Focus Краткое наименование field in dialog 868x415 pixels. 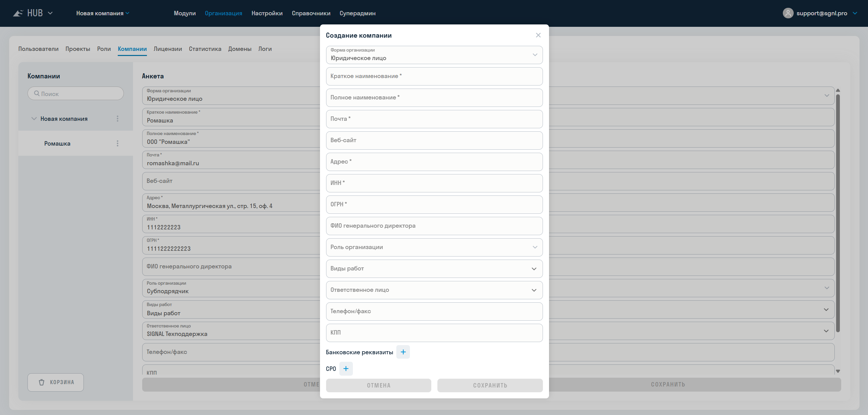click(x=434, y=76)
